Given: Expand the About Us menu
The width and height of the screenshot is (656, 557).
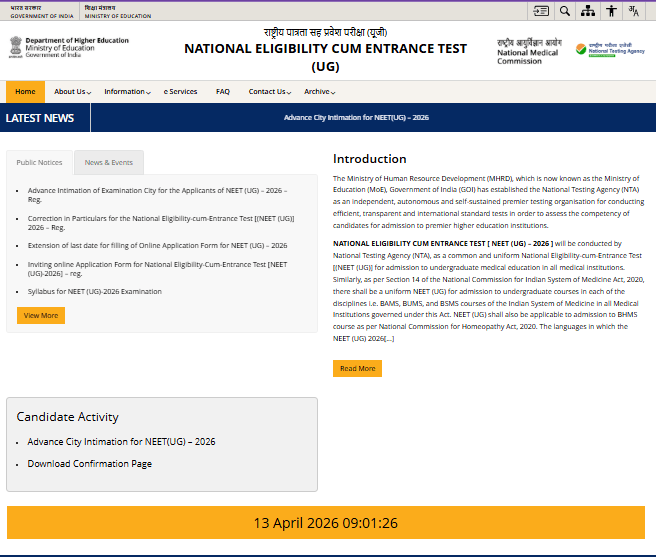Looking at the screenshot, I should [x=72, y=92].
